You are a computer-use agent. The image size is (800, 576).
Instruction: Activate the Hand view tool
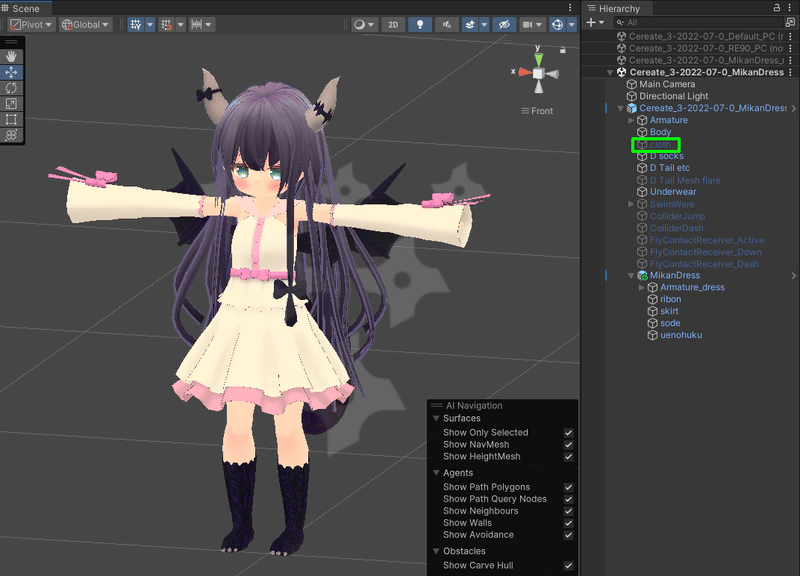[x=11, y=56]
